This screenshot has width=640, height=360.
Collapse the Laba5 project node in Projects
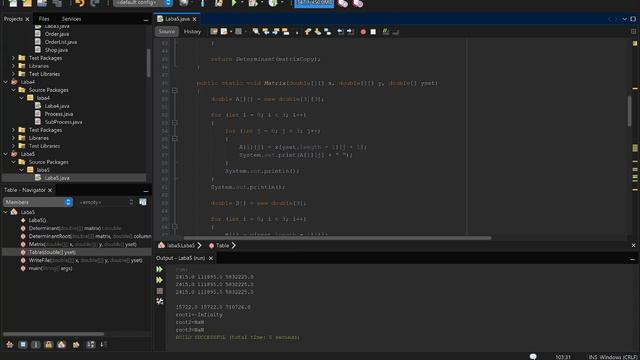tap(6, 154)
